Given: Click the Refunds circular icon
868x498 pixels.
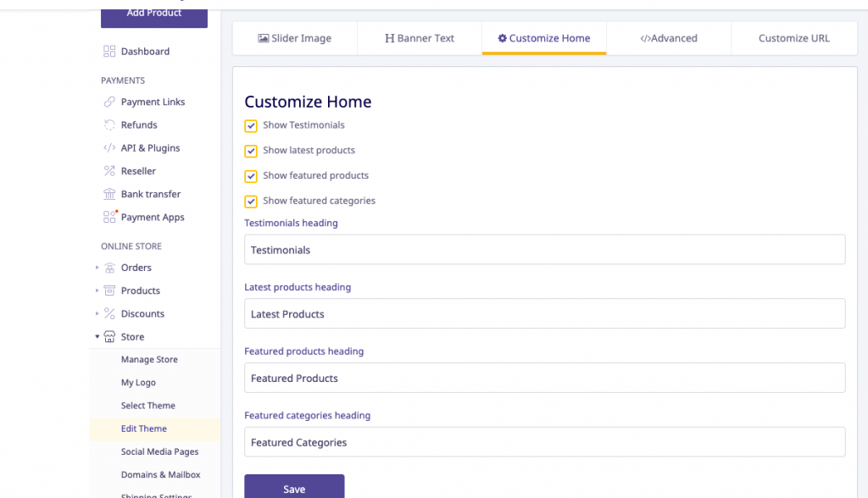Looking at the screenshot, I should coord(109,125).
